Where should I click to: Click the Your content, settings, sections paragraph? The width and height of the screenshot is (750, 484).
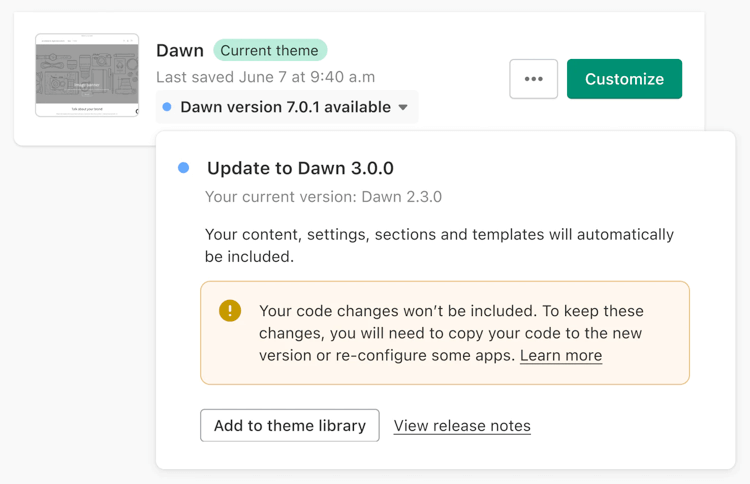439,245
